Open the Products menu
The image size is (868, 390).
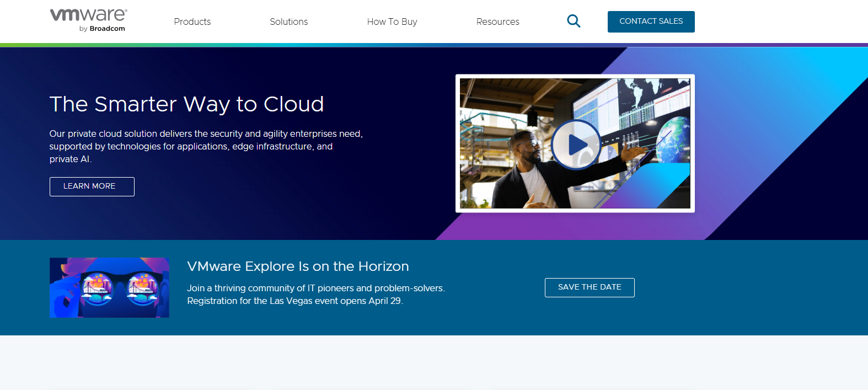[192, 22]
